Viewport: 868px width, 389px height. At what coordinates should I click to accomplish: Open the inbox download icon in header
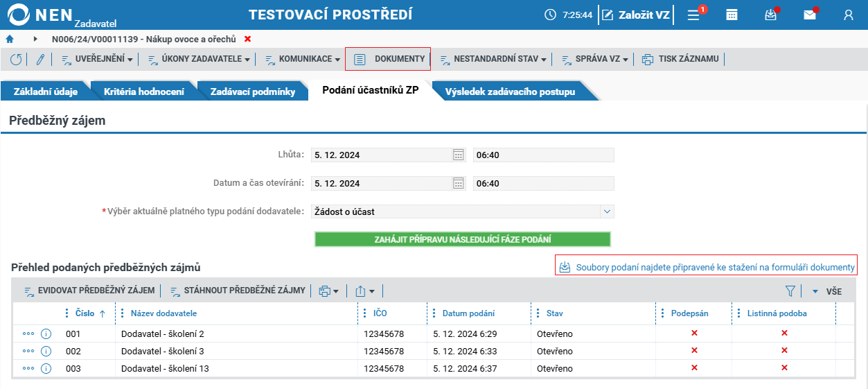pos(770,15)
